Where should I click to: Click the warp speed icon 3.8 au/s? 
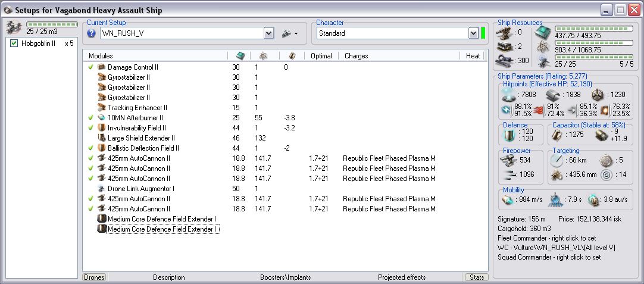(x=595, y=199)
